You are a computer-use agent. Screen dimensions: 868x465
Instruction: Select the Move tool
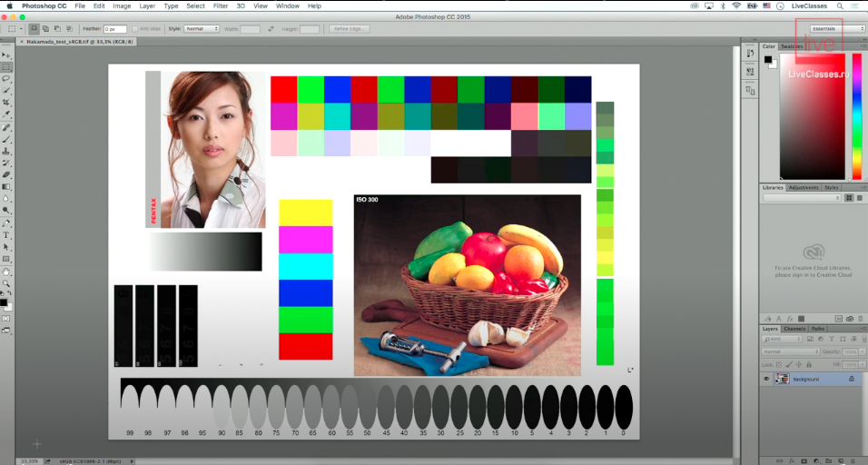(x=6, y=55)
